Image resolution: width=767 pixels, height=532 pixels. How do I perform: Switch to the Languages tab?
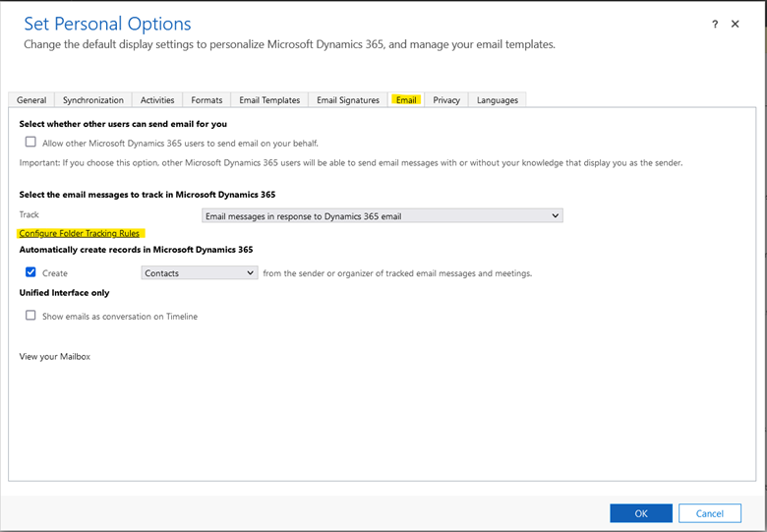coord(498,100)
